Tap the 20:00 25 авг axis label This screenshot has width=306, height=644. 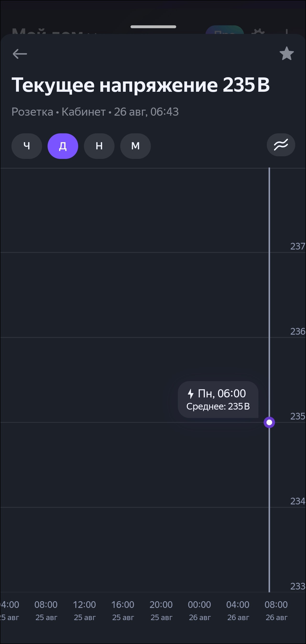(161, 610)
